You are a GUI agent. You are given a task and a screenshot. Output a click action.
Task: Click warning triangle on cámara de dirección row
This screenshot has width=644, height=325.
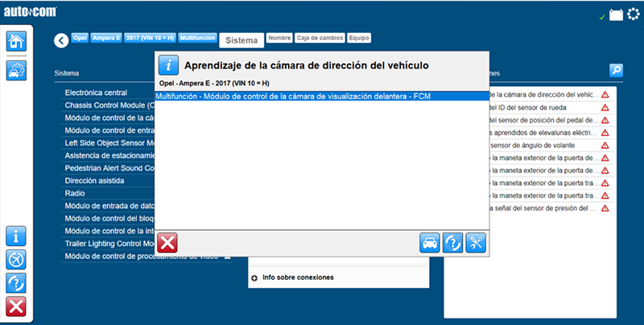(x=605, y=95)
